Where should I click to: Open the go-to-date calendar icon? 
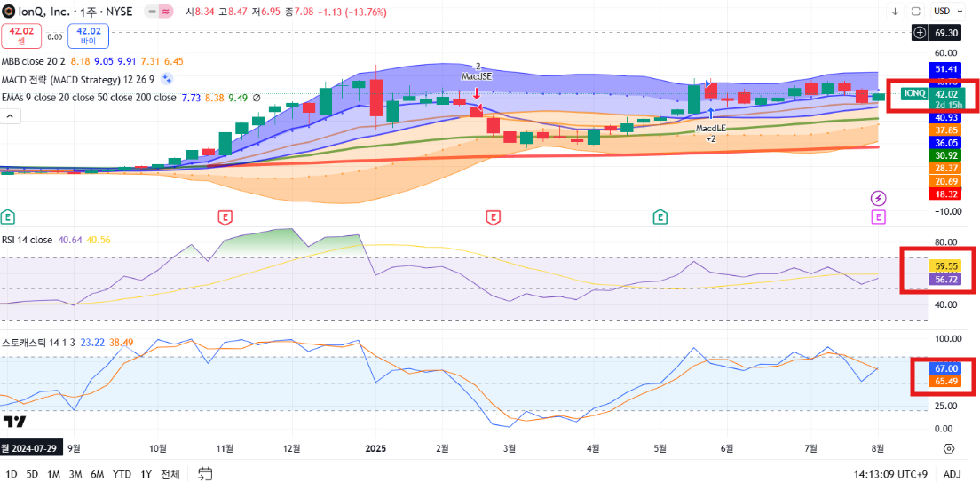(x=205, y=474)
